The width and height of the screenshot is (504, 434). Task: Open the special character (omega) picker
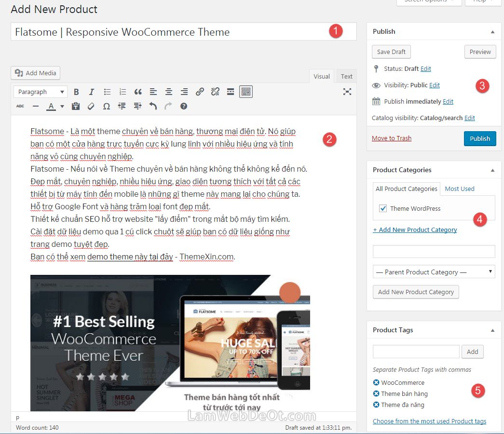click(x=107, y=106)
